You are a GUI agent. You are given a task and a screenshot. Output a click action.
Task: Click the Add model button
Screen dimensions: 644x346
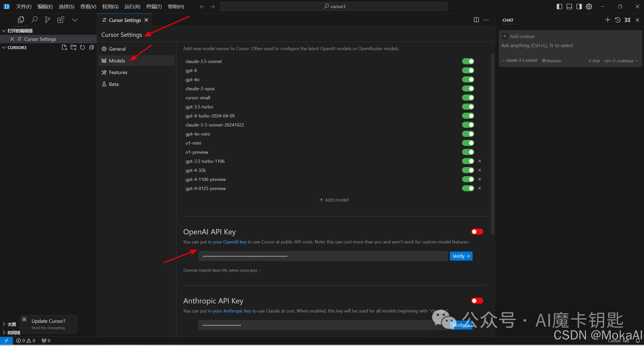334,200
